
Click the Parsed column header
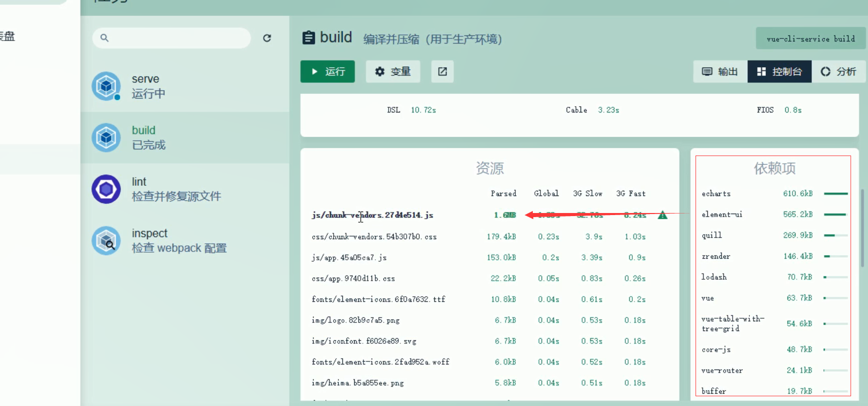pyautogui.click(x=503, y=194)
